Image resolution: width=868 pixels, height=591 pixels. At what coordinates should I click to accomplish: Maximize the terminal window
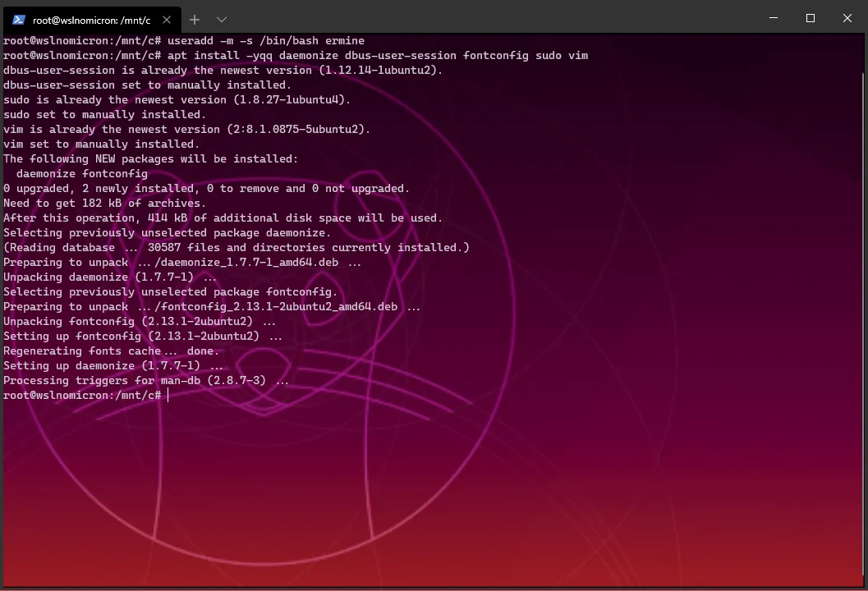click(811, 18)
